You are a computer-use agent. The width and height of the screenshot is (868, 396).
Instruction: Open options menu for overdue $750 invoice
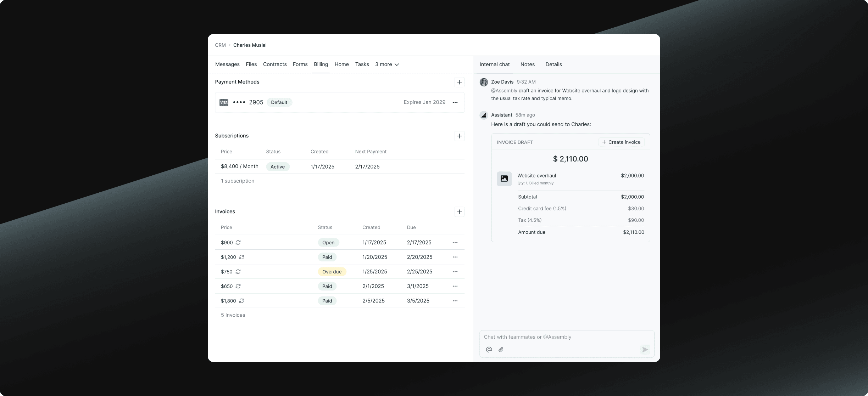click(x=455, y=272)
